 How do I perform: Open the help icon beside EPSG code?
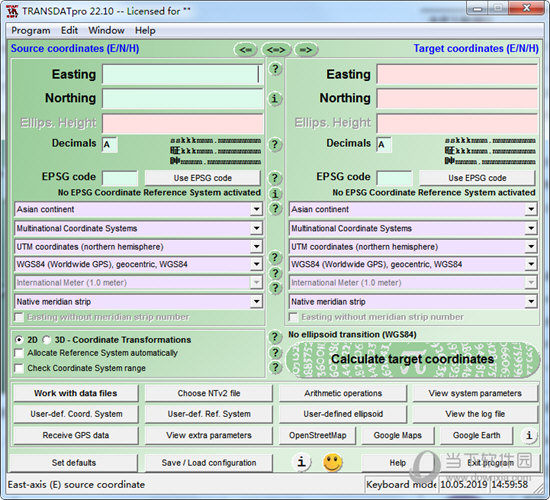pyautogui.click(x=275, y=178)
